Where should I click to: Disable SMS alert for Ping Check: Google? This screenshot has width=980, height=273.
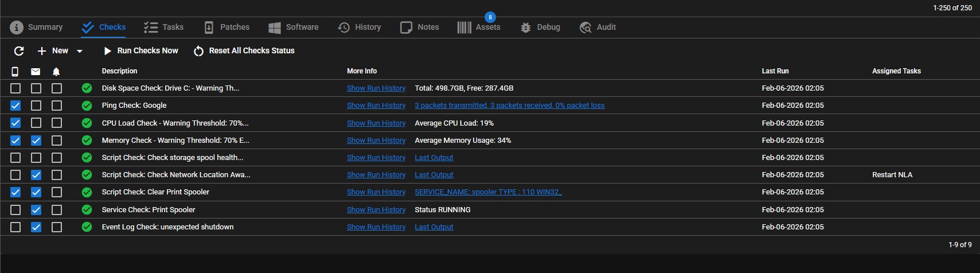pos(15,106)
